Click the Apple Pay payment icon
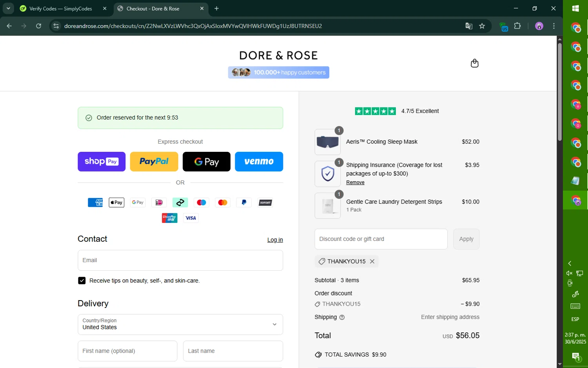588x368 pixels. tap(116, 202)
